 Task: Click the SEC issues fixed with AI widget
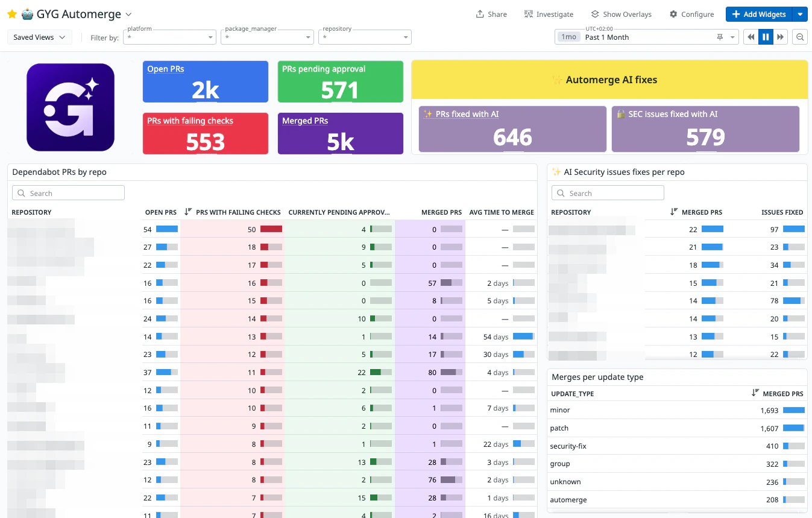click(x=705, y=129)
